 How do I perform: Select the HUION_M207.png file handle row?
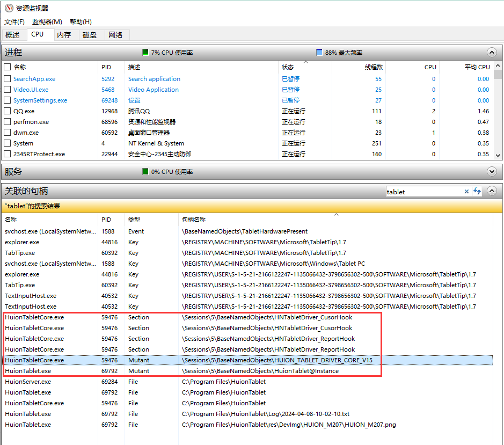[247, 425]
